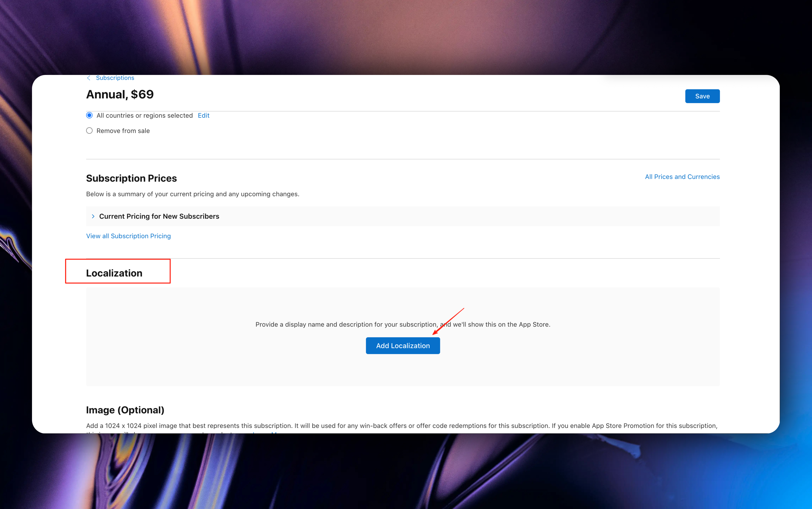
Task: Click the Current Pricing for New Subscribers row title
Action: [x=159, y=216]
